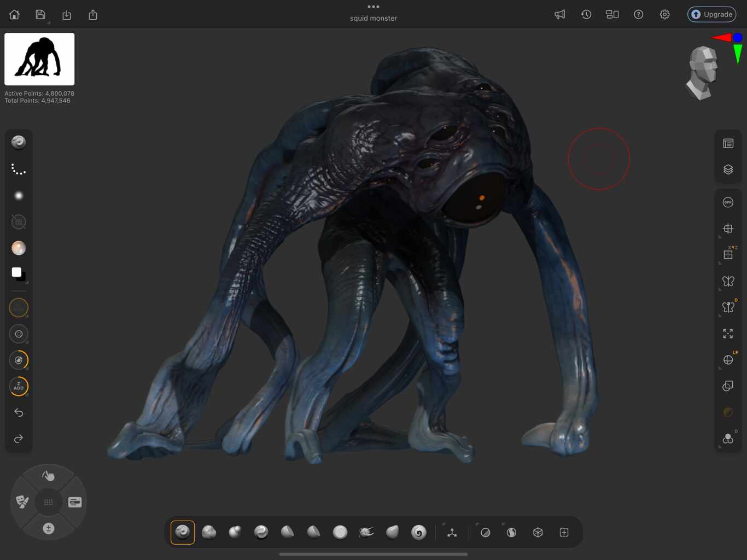Open the three-dots menu above the title
The width and height of the screenshot is (747, 560).
[373, 7]
